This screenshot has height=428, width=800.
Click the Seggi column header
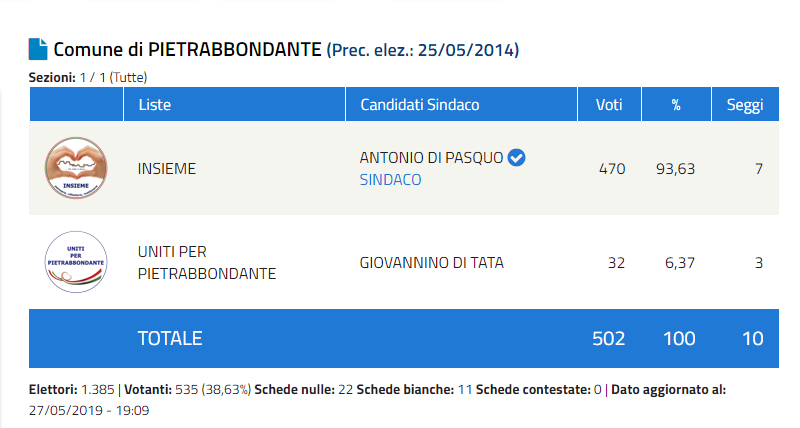tap(745, 104)
